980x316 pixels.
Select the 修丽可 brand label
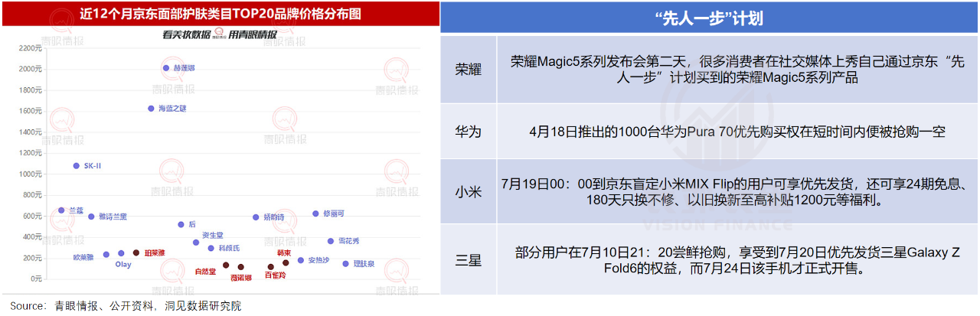[334, 214]
